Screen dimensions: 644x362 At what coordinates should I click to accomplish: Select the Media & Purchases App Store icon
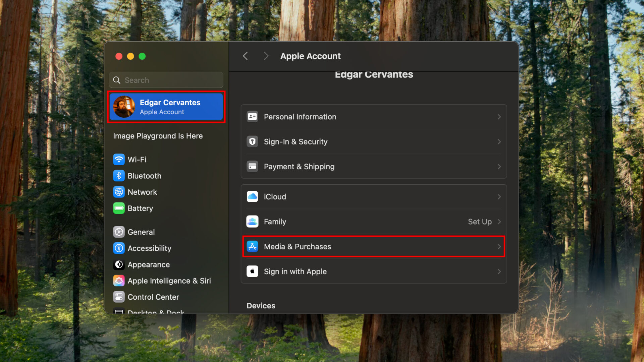tap(252, 246)
